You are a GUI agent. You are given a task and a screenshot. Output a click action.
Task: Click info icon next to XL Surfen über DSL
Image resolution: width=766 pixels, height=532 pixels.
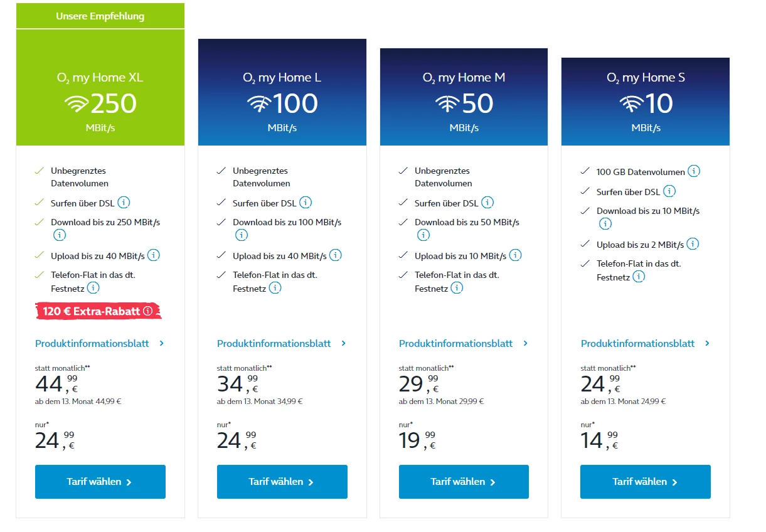pos(124,203)
